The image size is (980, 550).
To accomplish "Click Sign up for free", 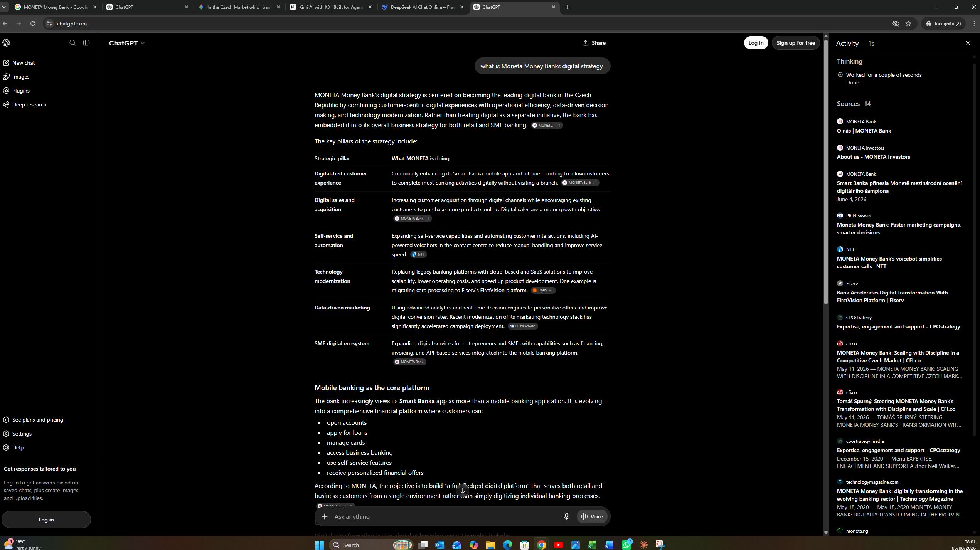I will [796, 43].
